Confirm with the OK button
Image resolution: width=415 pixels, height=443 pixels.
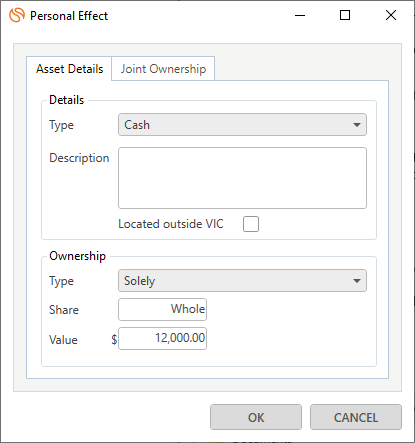pos(256,417)
